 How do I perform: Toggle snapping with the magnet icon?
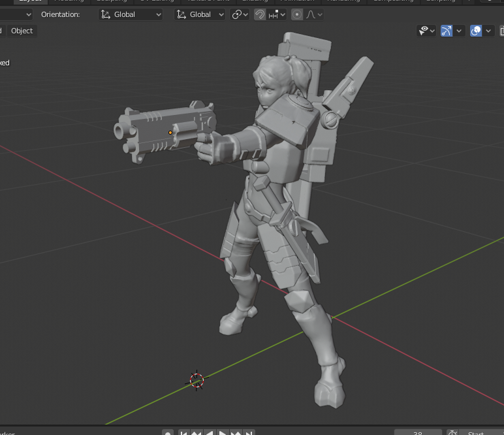pyautogui.click(x=260, y=14)
